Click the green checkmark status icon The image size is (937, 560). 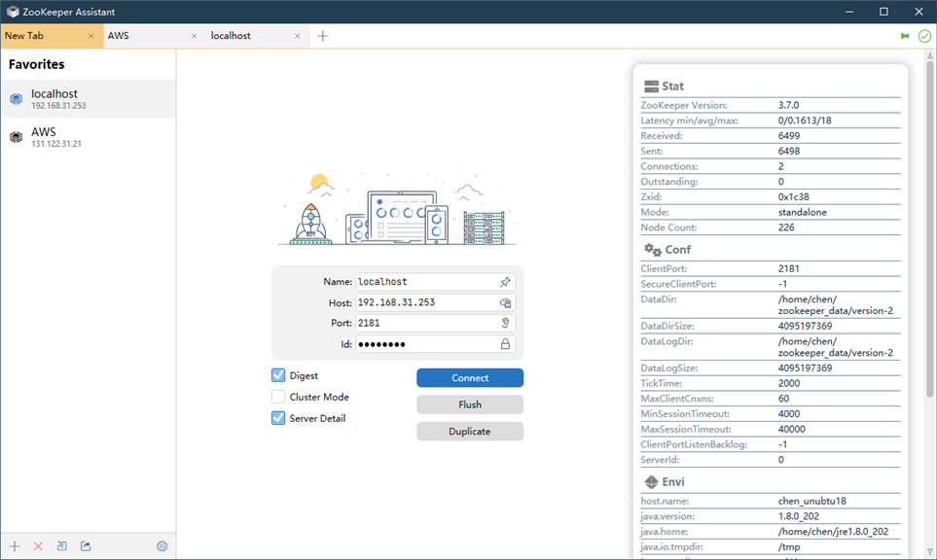tap(922, 35)
